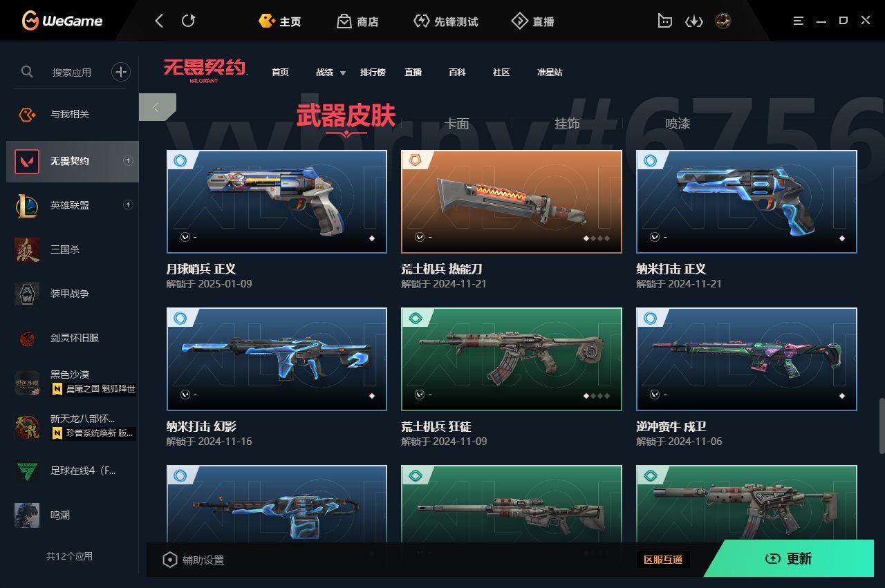Open the 商店 tab in top navigation
The width and height of the screenshot is (885, 588).
[357, 21]
